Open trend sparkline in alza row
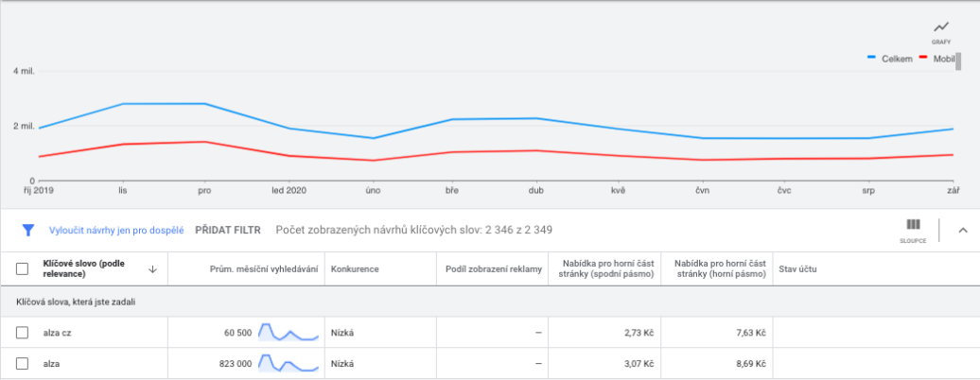The height and width of the screenshot is (380, 980). 289,362
